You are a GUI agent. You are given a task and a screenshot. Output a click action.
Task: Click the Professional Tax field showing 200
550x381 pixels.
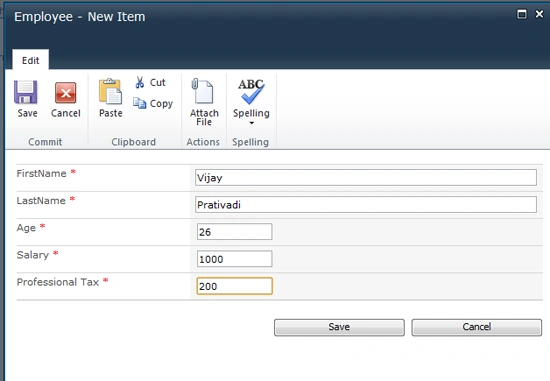click(x=234, y=286)
